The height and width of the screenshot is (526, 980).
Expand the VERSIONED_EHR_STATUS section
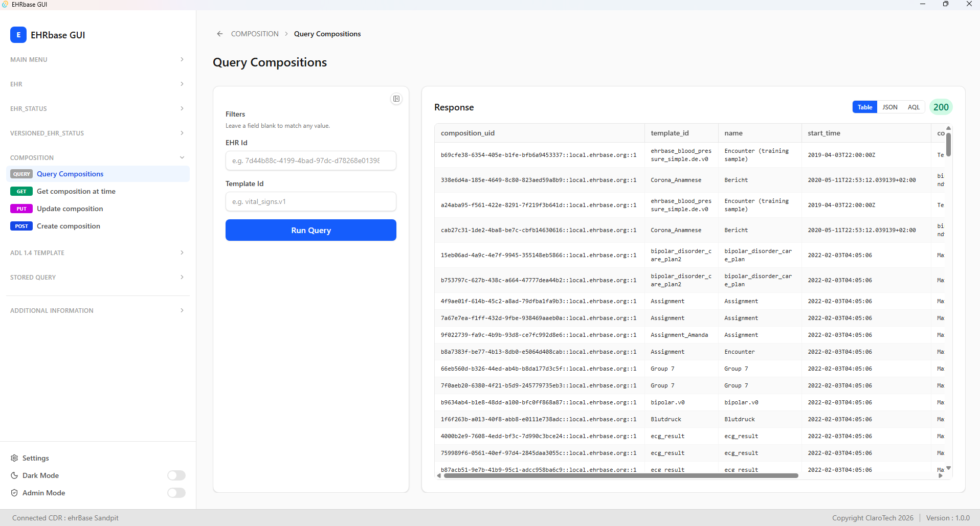coord(98,133)
